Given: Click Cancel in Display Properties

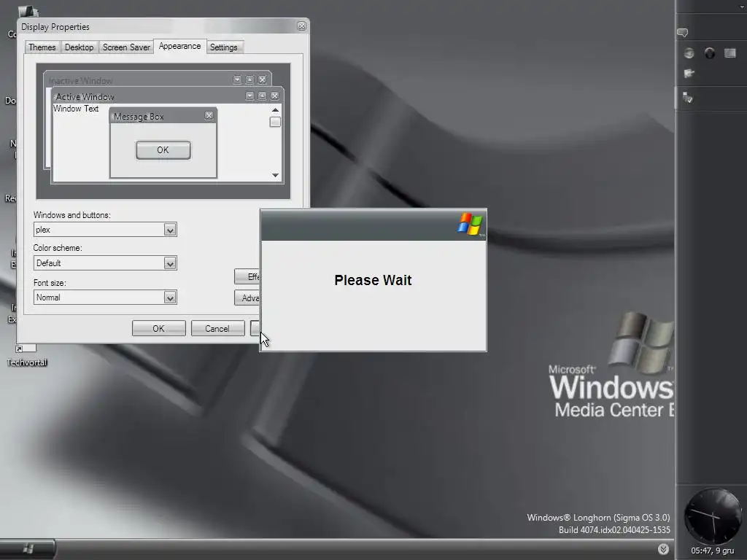Looking at the screenshot, I should 217,329.
